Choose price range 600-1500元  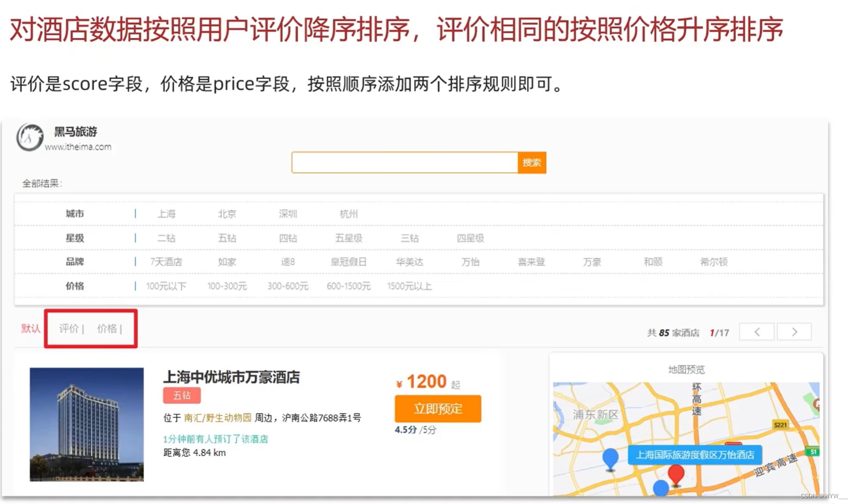[349, 286]
